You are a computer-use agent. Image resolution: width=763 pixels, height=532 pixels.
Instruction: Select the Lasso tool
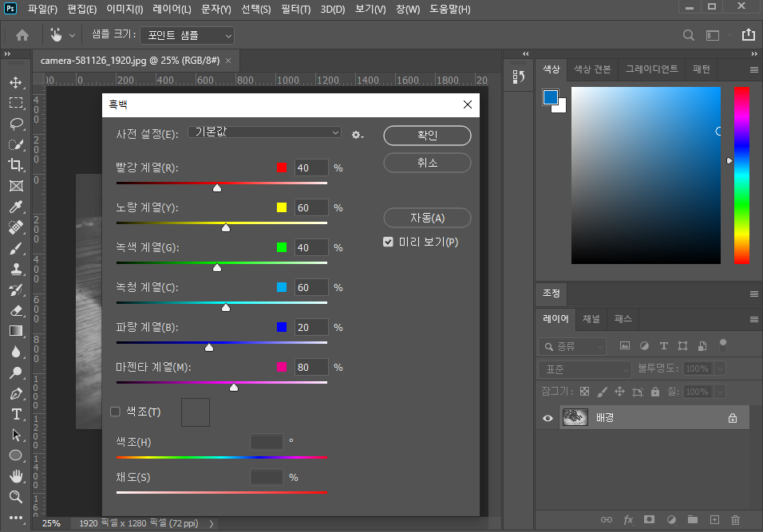tap(16, 124)
